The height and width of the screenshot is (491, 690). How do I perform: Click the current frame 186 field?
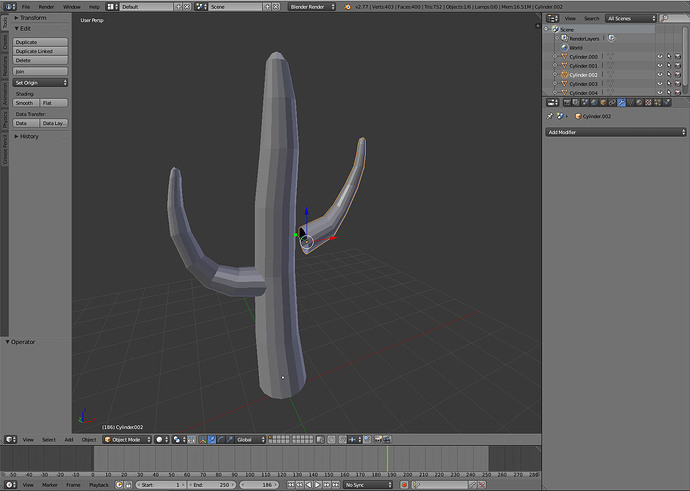point(260,485)
